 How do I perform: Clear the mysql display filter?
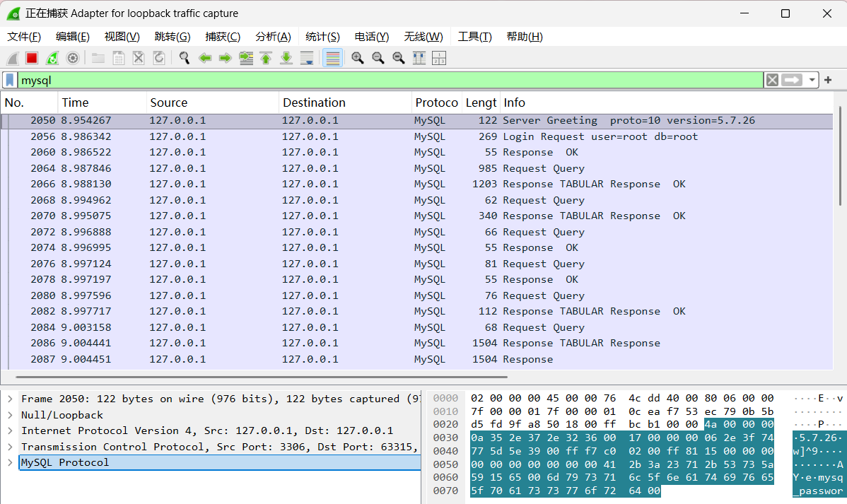[772, 81]
